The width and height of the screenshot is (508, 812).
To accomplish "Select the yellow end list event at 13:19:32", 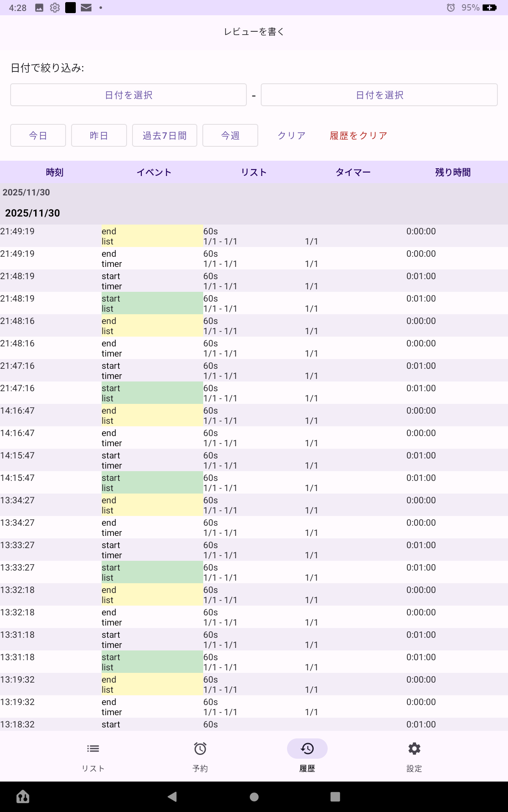I will [152, 684].
